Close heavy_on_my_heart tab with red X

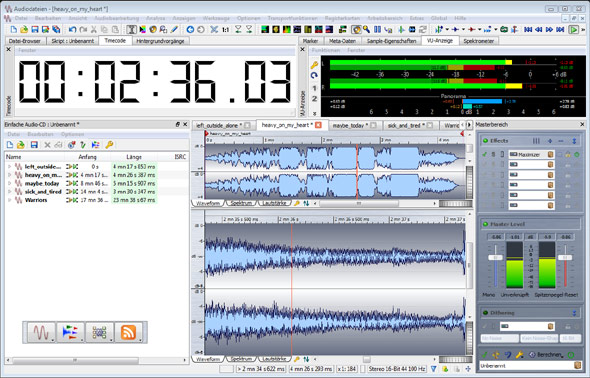point(318,125)
